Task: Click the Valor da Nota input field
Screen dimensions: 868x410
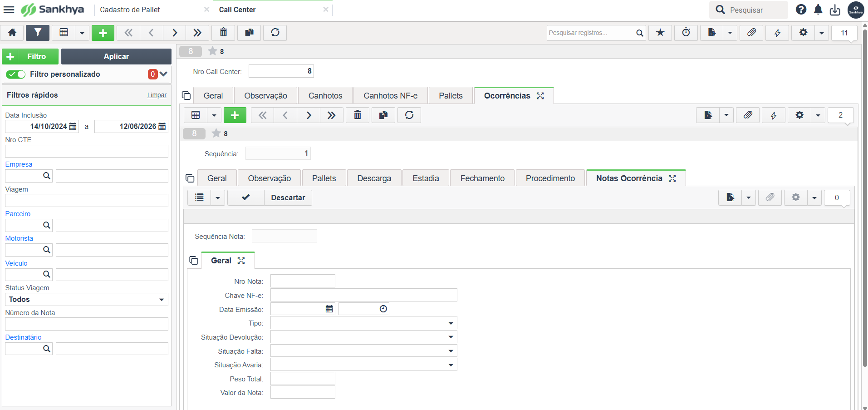Action: click(x=303, y=392)
